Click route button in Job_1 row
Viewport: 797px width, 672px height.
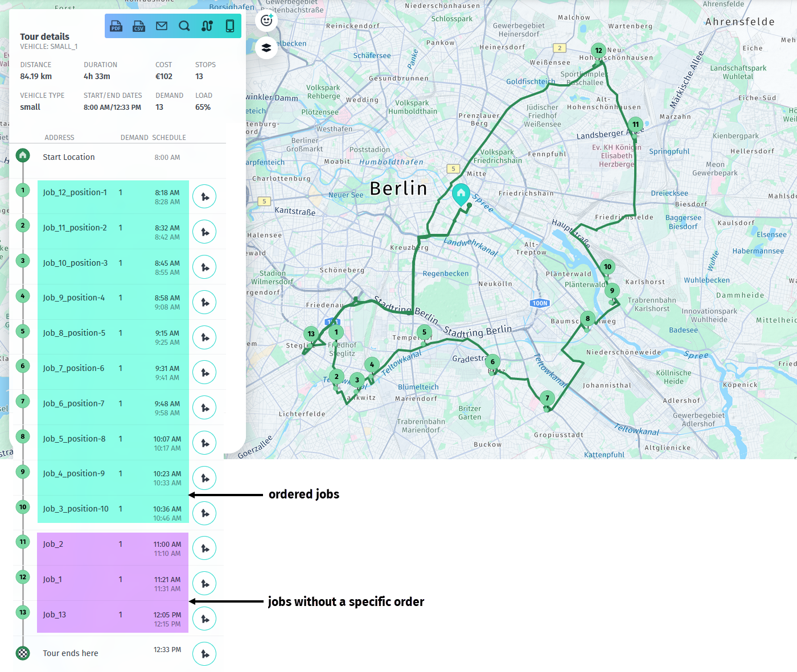click(x=204, y=584)
